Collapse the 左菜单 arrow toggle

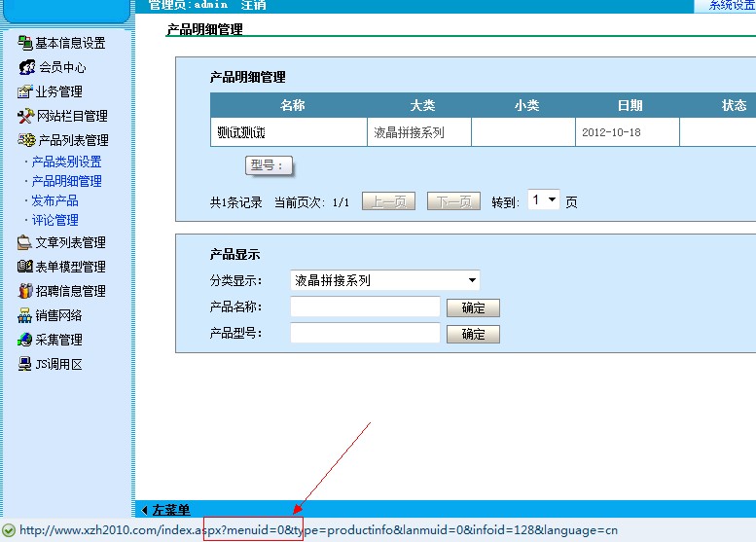pyautogui.click(x=145, y=510)
